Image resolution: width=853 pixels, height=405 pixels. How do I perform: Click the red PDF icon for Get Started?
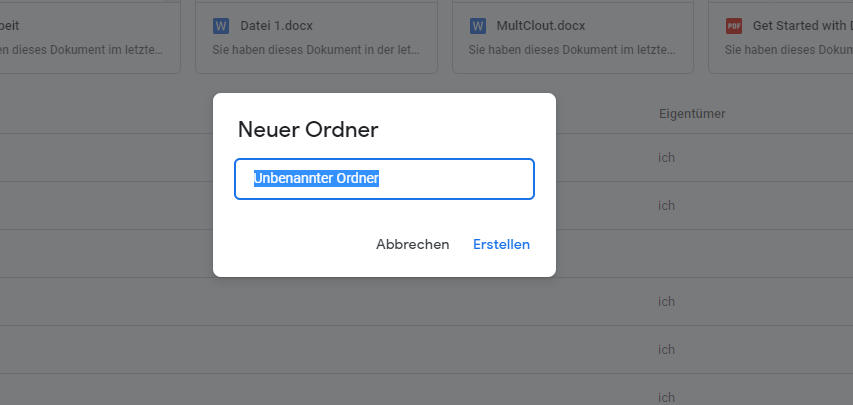tap(733, 25)
